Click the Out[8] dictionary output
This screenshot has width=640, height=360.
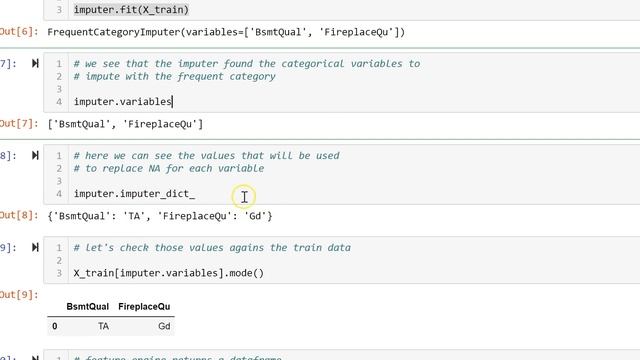tap(160, 216)
